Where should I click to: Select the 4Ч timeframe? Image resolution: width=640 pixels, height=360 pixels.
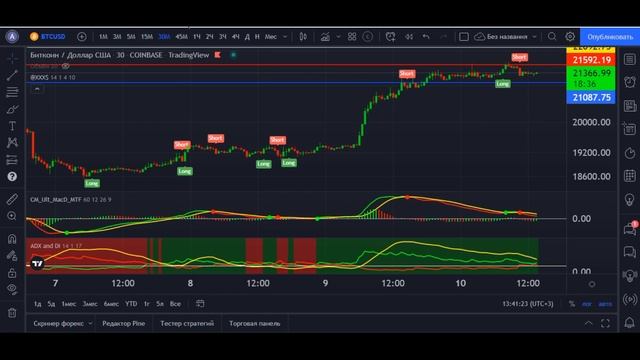pyautogui.click(x=236, y=37)
